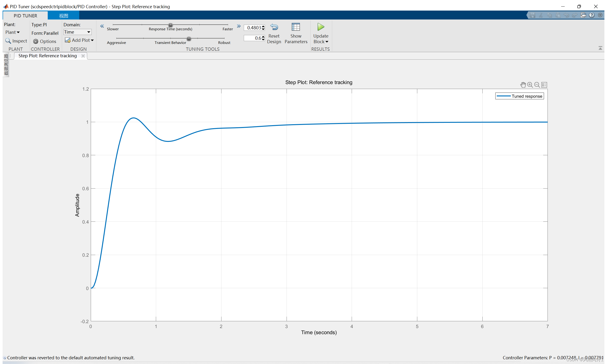This screenshot has height=364, width=607.
Task: Click the Inspect plant magnifier icon
Action: pos(8,41)
